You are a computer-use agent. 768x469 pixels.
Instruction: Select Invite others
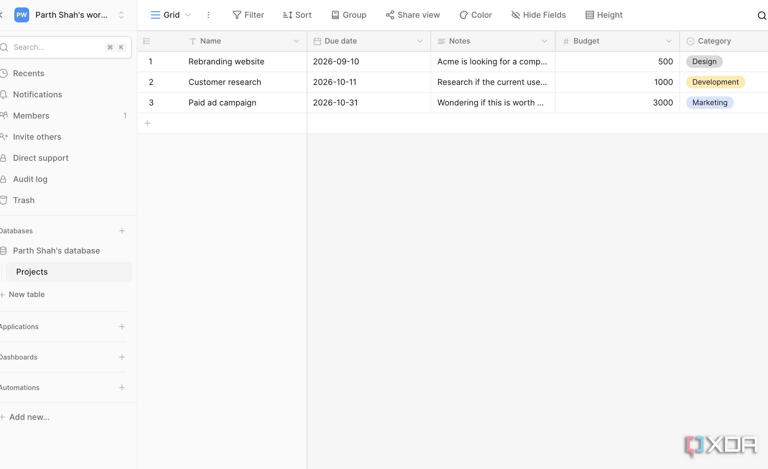(37, 137)
